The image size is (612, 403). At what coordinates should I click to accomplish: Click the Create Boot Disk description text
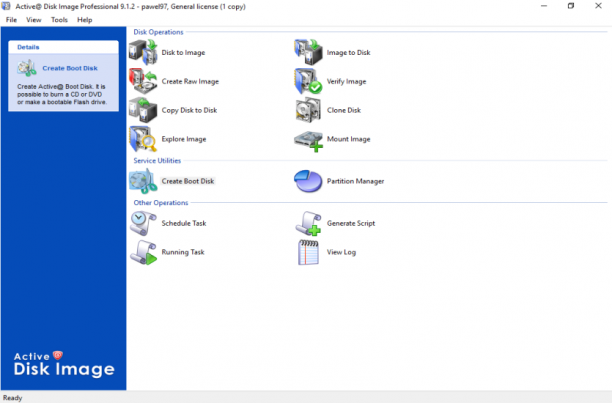pos(62,94)
